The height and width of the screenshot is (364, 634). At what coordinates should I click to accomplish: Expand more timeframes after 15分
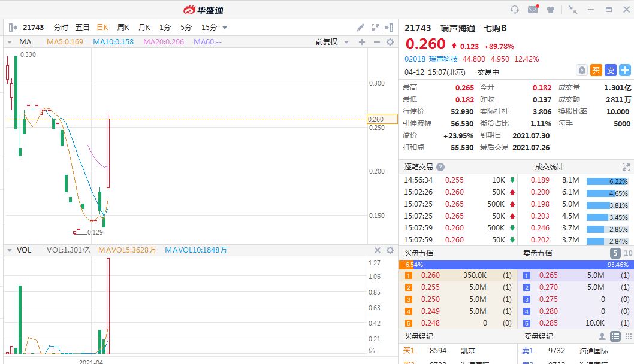point(225,28)
